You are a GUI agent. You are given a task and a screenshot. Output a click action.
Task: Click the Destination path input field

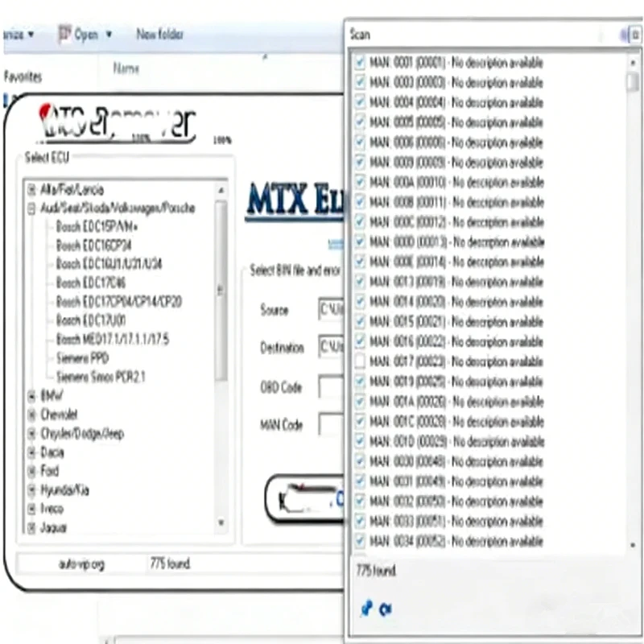click(x=331, y=347)
